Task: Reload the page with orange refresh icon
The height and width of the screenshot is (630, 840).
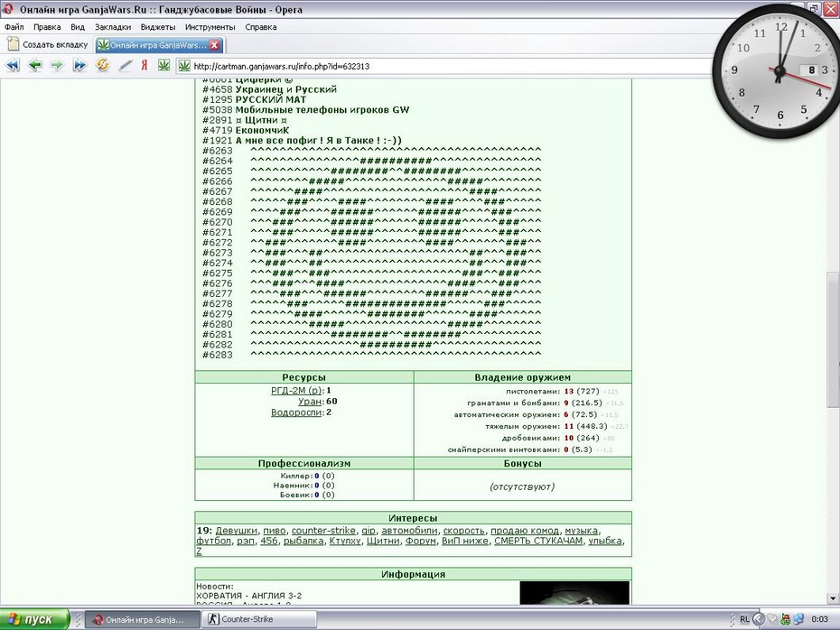Action: pyautogui.click(x=102, y=65)
